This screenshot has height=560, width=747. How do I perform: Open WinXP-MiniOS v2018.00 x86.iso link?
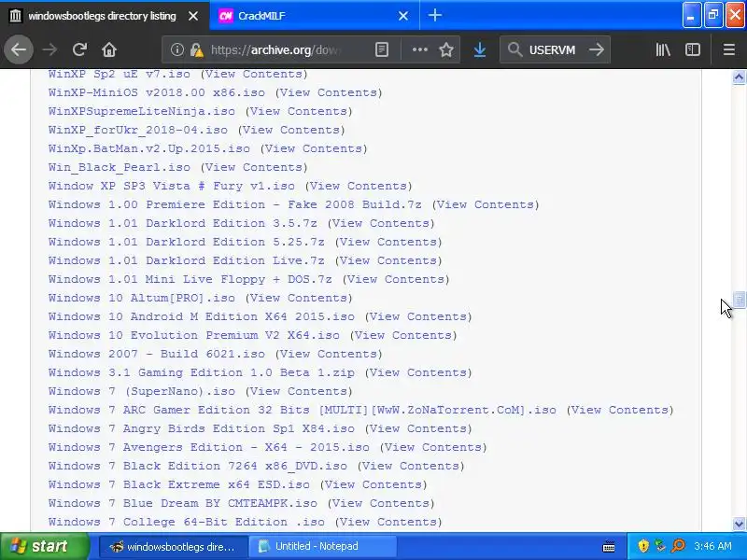157,92
